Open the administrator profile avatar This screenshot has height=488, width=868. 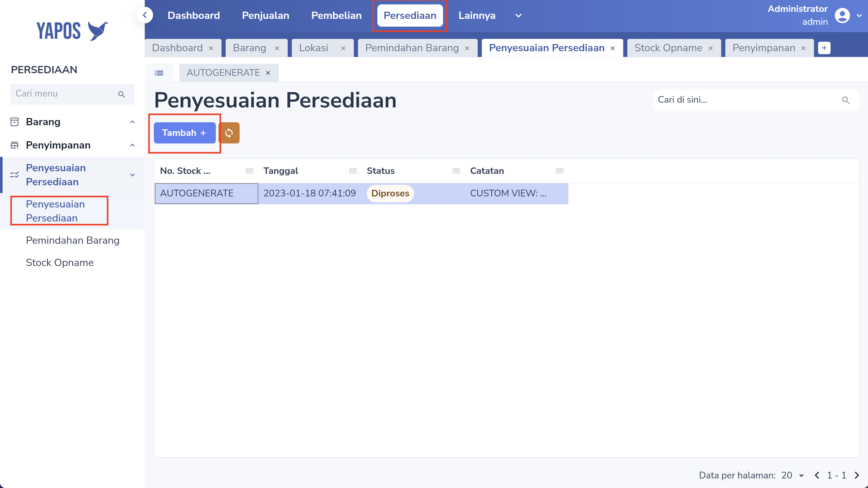click(x=842, y=16)
